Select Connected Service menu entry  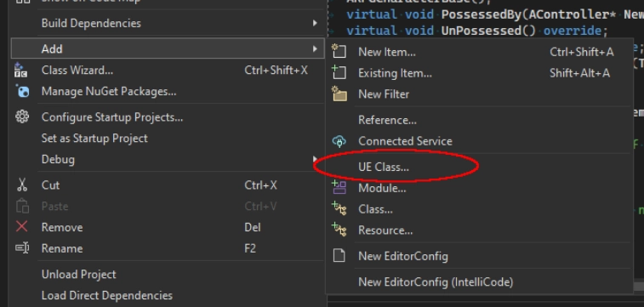[478, 141]
